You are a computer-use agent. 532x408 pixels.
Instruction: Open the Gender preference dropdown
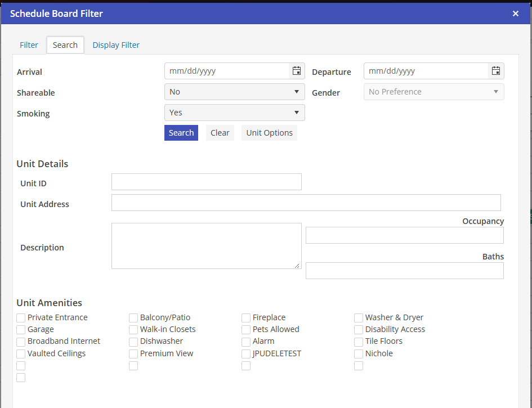click(433, 92)
